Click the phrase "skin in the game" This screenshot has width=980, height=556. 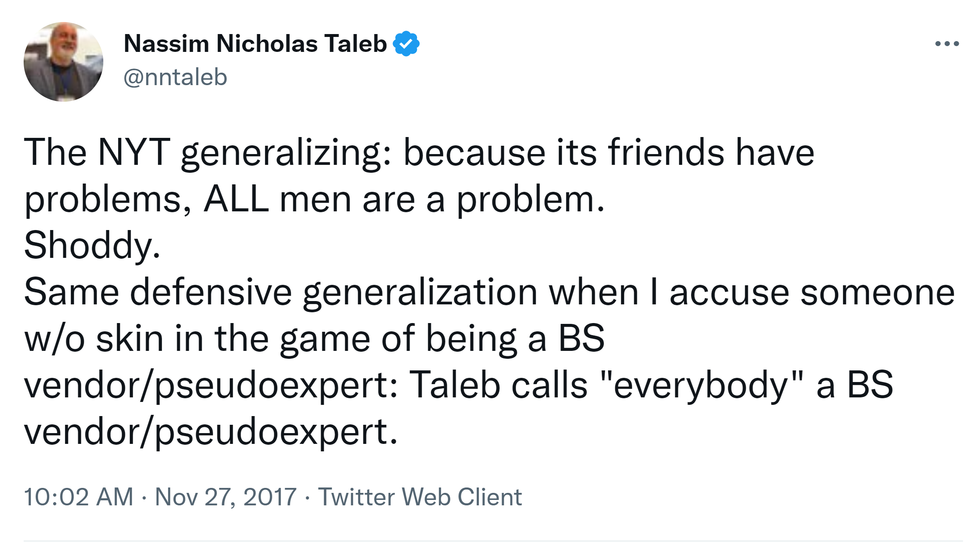pyautogui.click(x=233, y=339)
